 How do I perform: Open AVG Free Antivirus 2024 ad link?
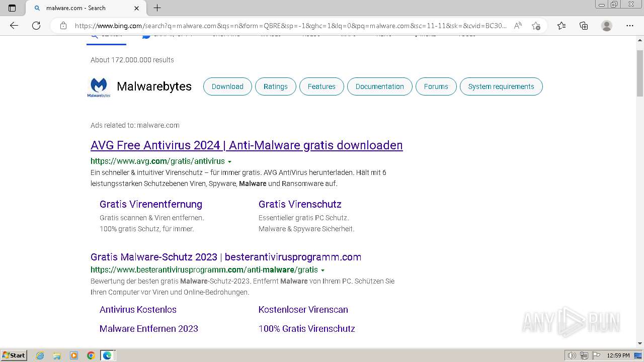247,145
